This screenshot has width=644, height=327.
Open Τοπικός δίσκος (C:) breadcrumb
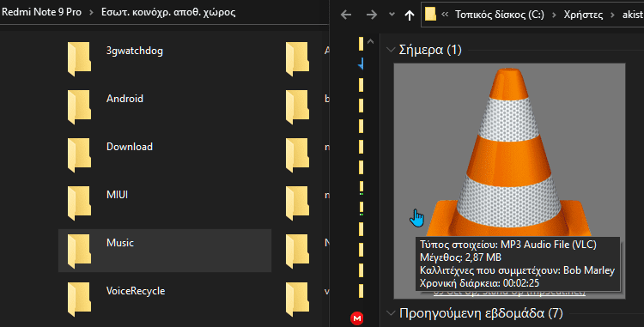[500, 15]
